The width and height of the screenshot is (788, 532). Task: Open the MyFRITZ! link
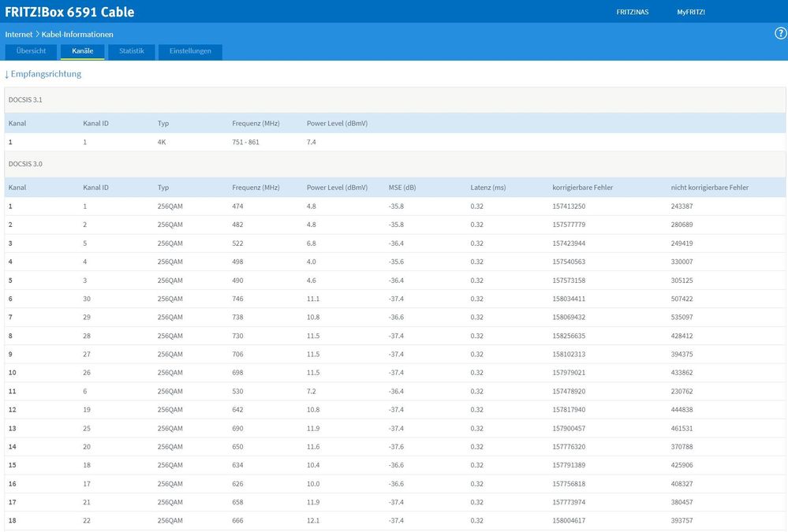(x=691, y=12)
